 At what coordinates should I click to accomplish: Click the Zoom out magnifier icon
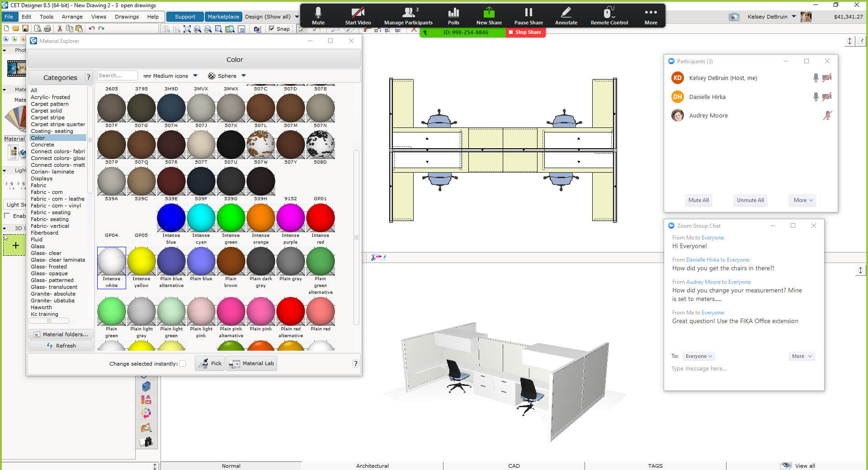(208, 29)
